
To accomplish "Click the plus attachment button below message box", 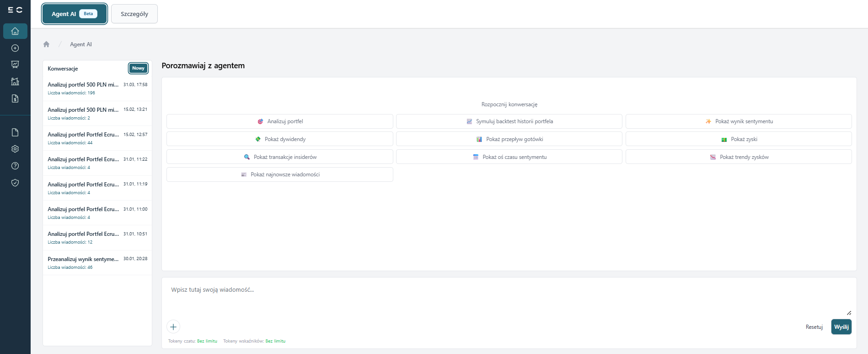I will (173, 327).
